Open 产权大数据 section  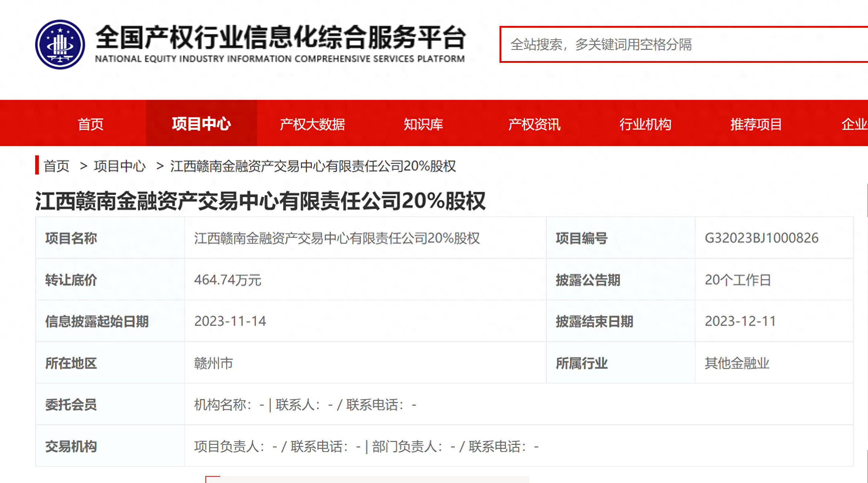click(312, 124)
